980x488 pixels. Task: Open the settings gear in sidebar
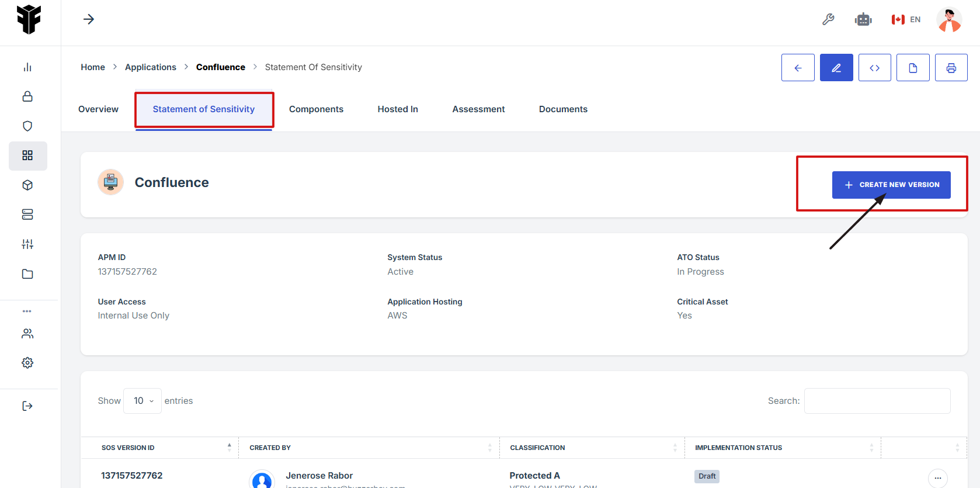[27, 363]
